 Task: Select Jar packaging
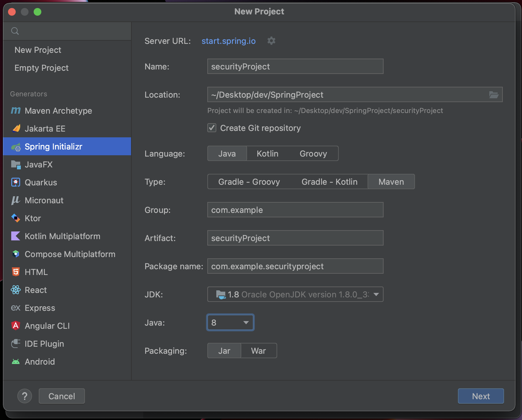pyautogui.click(x=224, y=351)
